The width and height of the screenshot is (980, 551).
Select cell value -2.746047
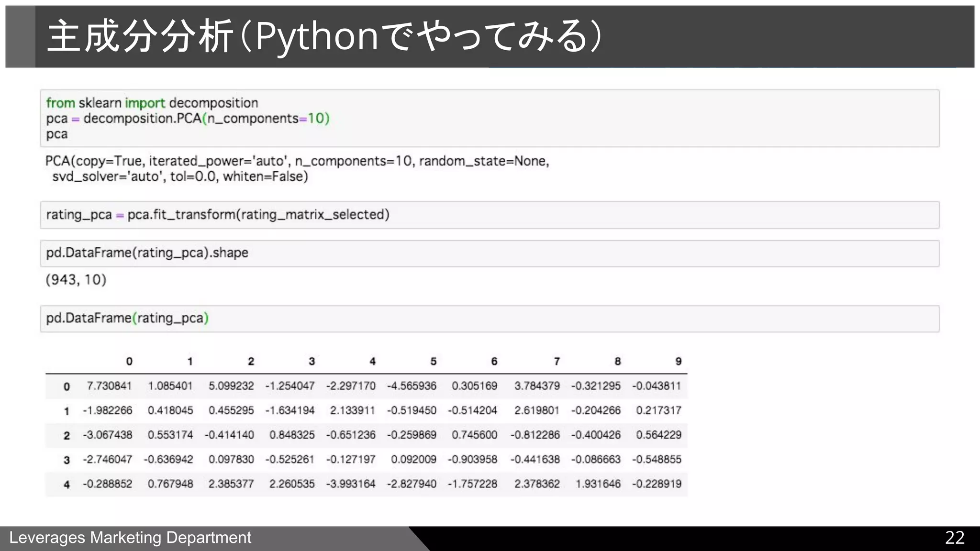[x=107, y=460]
